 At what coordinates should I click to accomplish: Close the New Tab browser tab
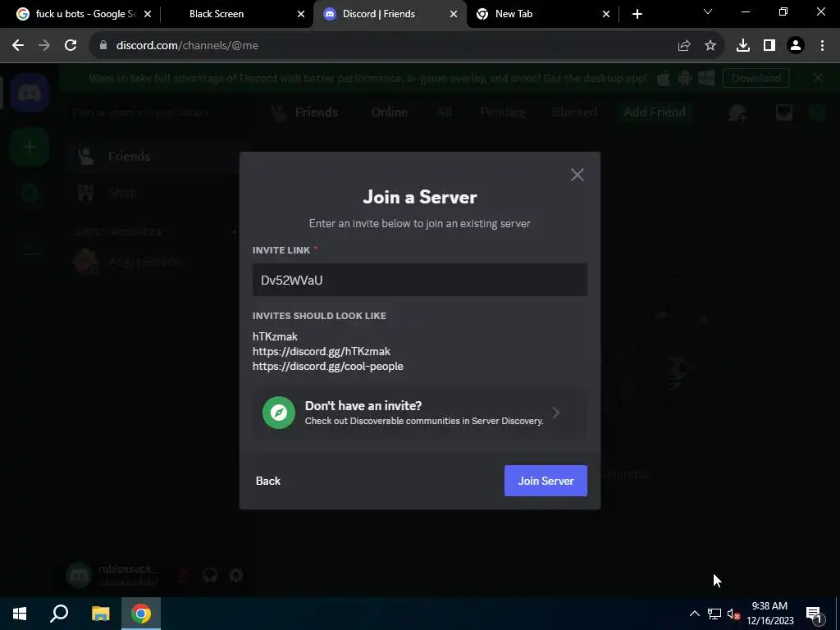(606, 14)
